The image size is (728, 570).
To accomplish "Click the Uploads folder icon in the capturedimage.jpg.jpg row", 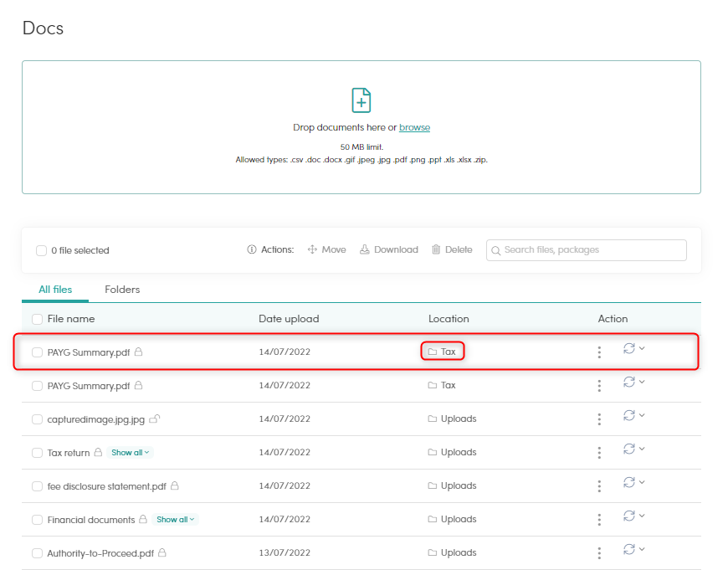I will [433, 419].
